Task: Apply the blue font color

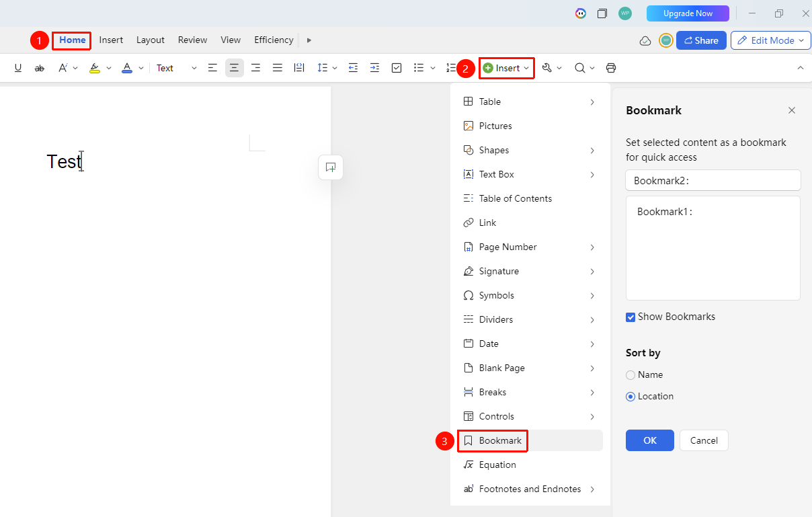Action: click(x=127, y=68)
